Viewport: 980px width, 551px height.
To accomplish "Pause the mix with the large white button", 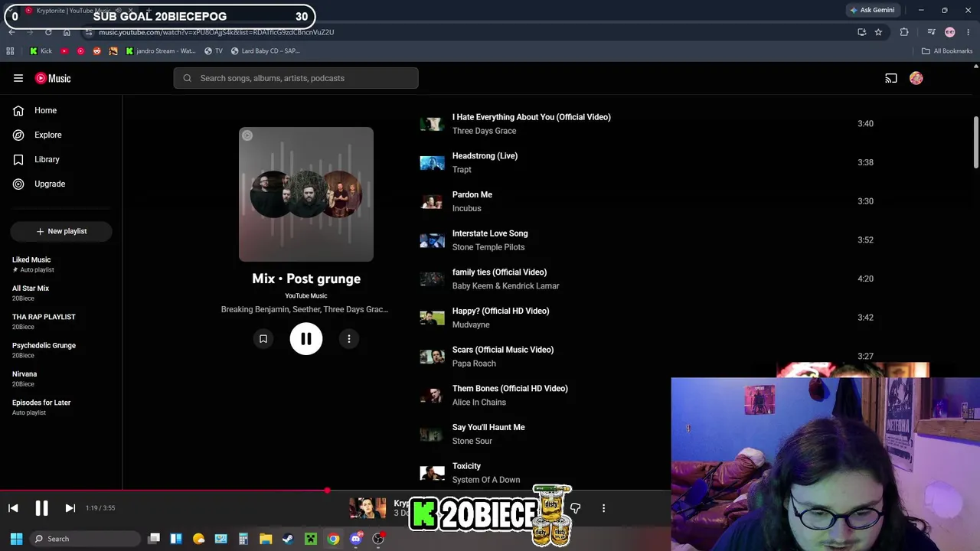I will click(x=306, y=339).
